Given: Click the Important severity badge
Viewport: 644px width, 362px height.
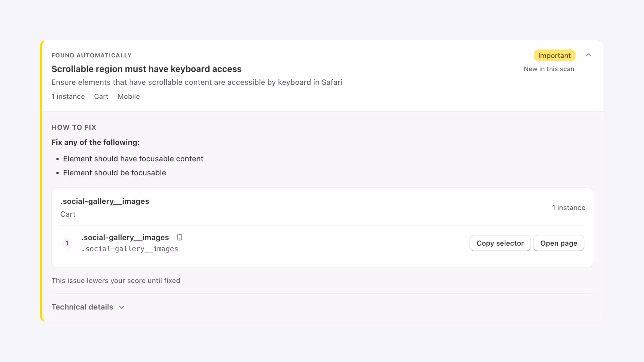Looking at the screenshot, I should coord(554,55).
